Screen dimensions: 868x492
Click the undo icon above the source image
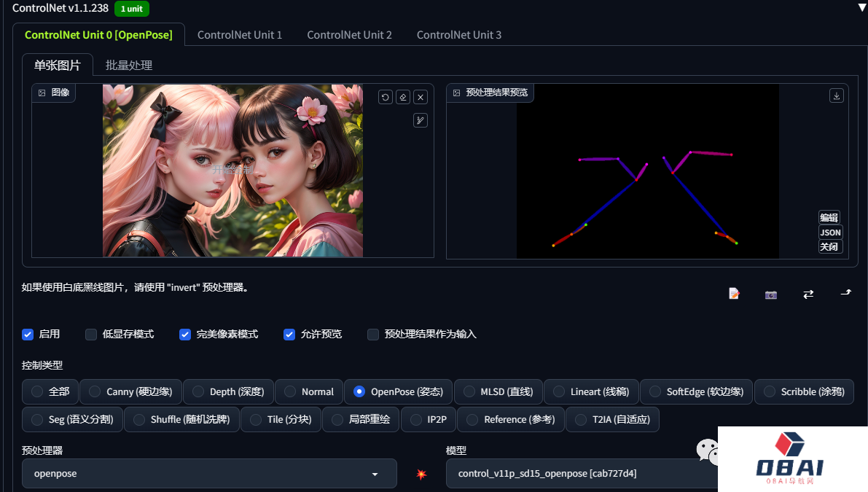click(x=386, y=97)
